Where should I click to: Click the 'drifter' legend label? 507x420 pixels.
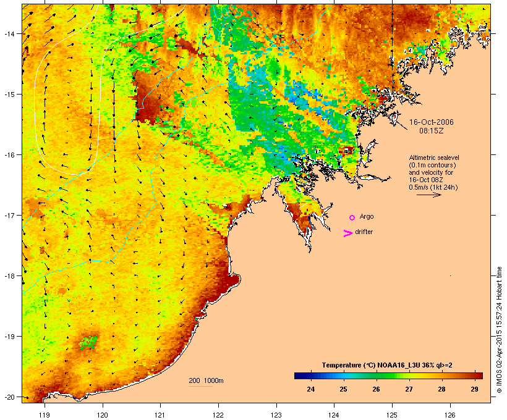click(364, 232)
